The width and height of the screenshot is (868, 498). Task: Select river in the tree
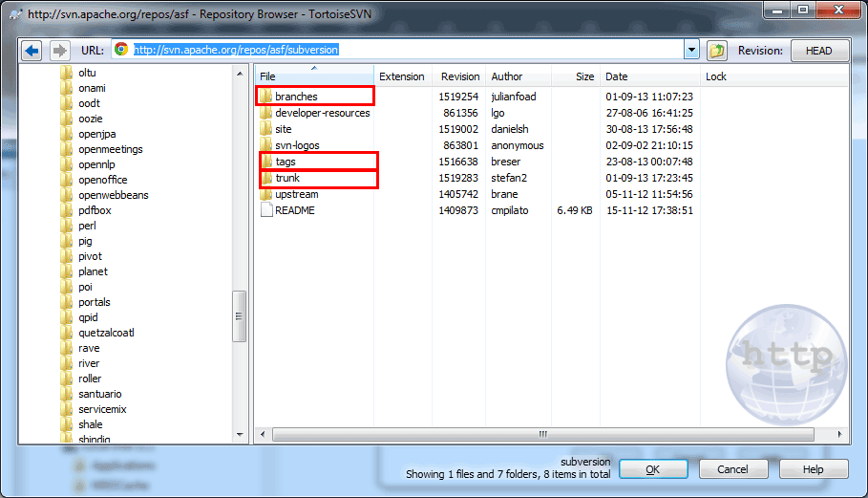[x=89, y=363]
